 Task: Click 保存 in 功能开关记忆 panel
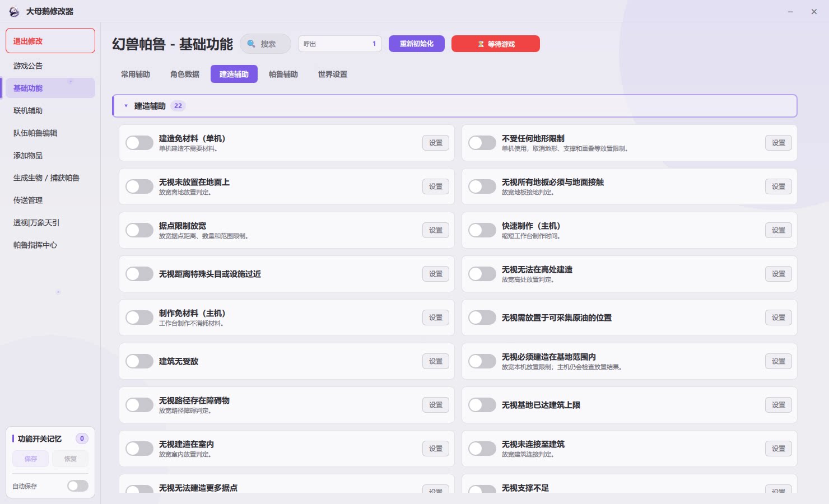[x=31, y=459]
